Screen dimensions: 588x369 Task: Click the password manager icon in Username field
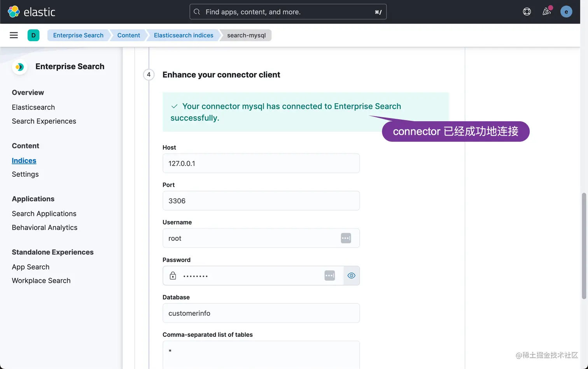pyautogui.click(x=346, y=238)
